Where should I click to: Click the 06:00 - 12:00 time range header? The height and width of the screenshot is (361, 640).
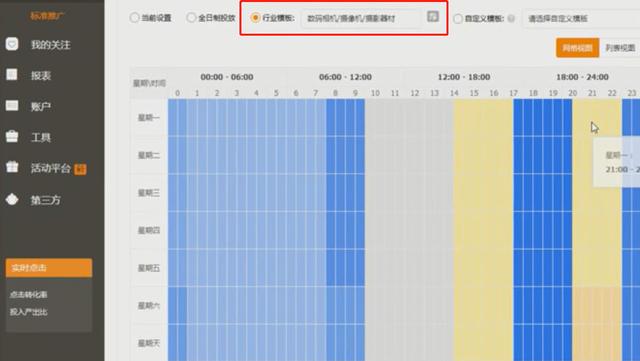[345, 77]
